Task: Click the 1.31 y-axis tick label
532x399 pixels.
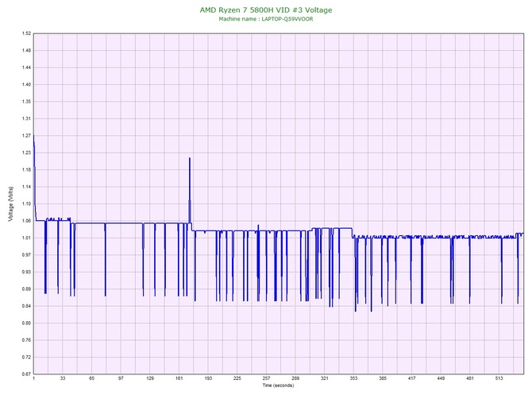Action: [x=26, y=118]
